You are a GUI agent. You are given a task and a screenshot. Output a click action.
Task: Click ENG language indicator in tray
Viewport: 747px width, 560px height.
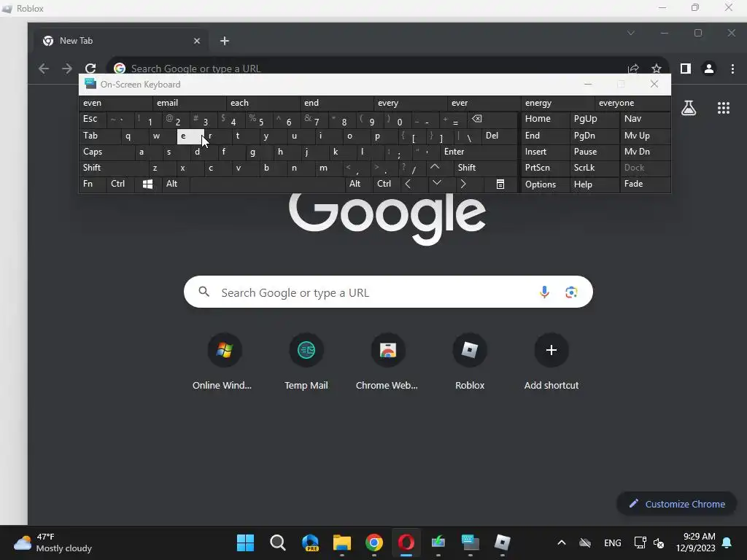pyautogui.click(x=612, y=542)
